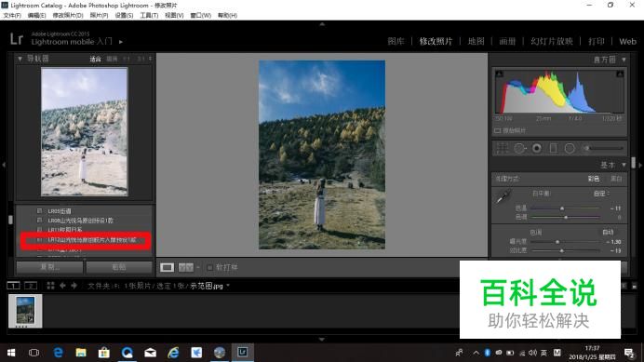This screenshot has height=362, width=644.
Task: Collapse the Basic panel
Action: coord(624,165)
